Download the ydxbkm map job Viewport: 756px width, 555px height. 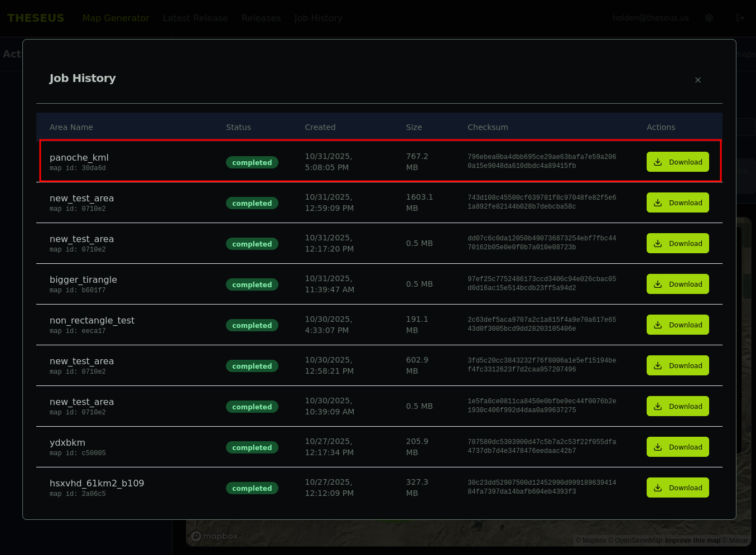[677, 447]
